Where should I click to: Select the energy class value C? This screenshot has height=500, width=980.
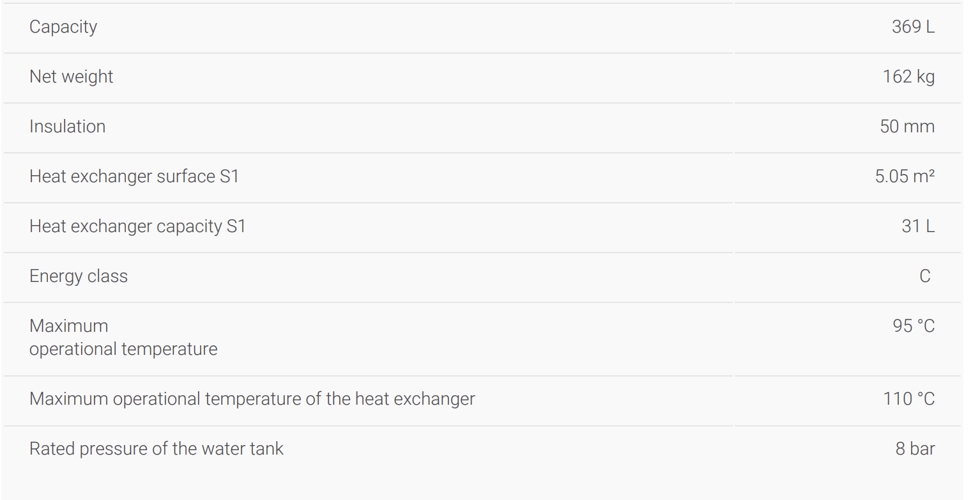pyautogui.click(x=924, y=276)
